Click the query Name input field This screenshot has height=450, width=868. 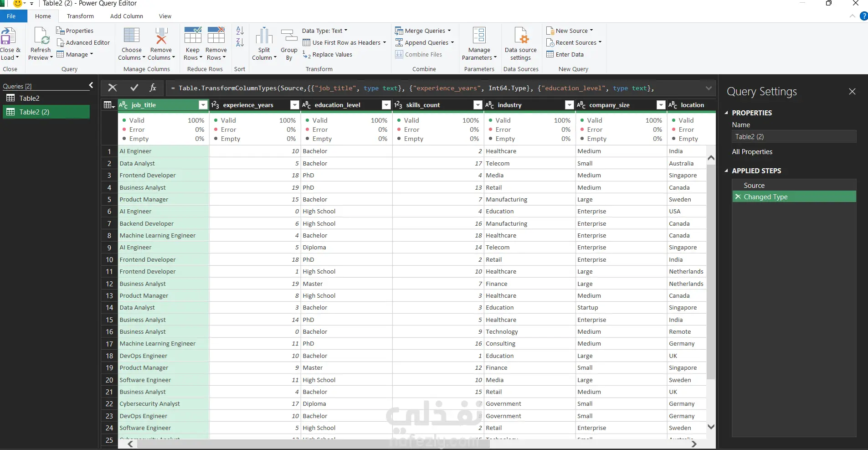pyautogui.click(x=794, y=136)
